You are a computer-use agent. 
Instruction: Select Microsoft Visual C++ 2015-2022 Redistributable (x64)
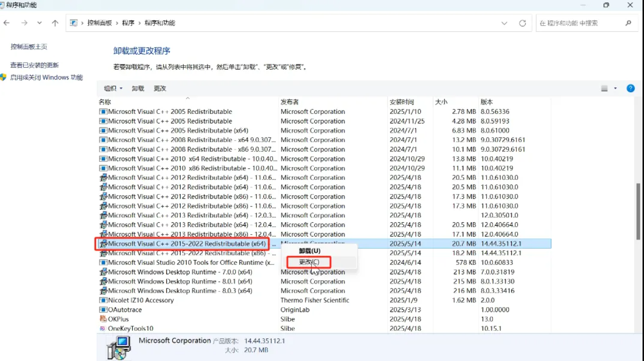pyautogui.click(x=325, y=244)
